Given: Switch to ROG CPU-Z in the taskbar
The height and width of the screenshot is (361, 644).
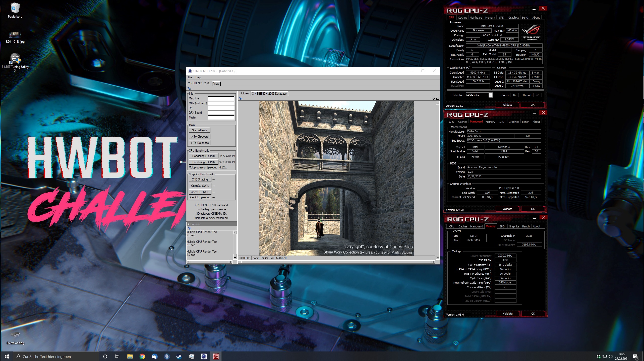Looking at the screenshot, I should (x=216, y=356).
